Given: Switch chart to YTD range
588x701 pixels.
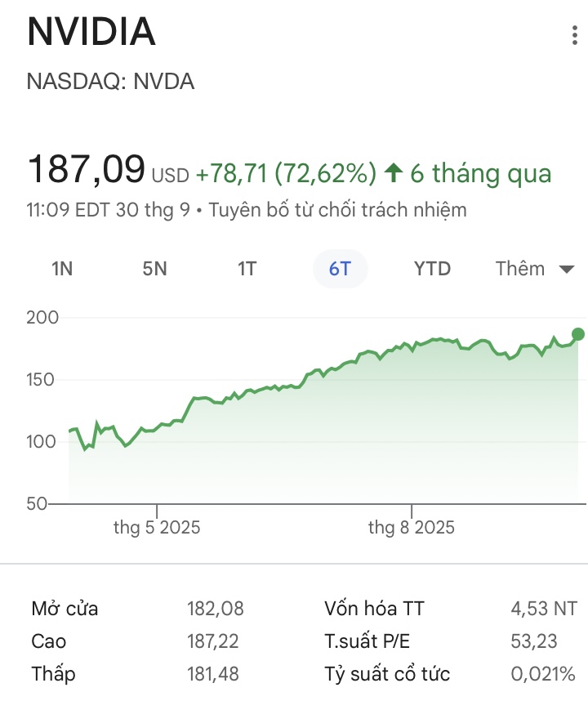Looking at the screenshot, I should [432, 269].
